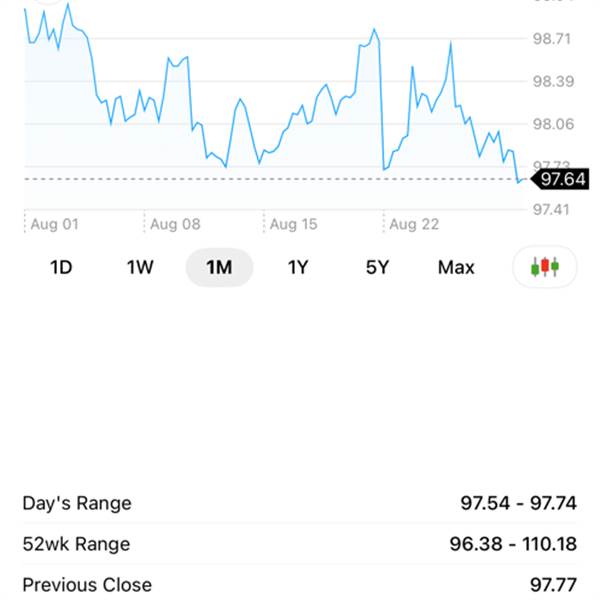600x600 pixels.
Task: Tap the 97.41 price axis label
Action: [x=551, y=210]
